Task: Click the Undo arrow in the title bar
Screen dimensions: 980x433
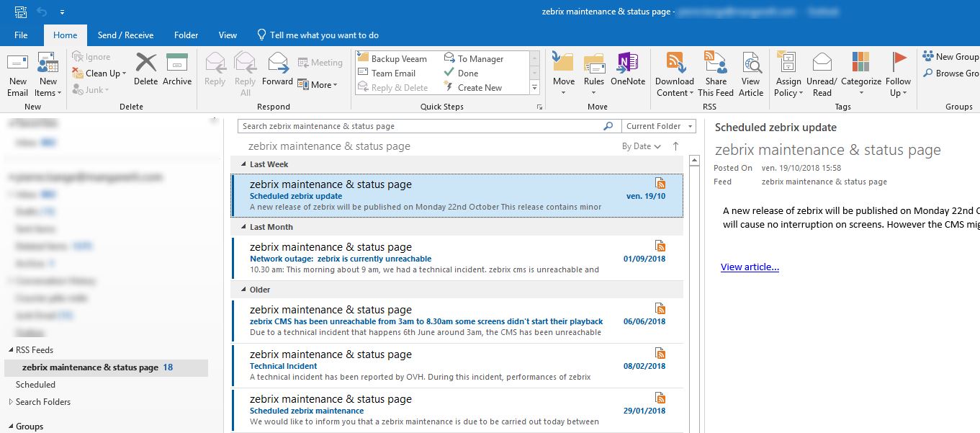Action: [41, 12]
